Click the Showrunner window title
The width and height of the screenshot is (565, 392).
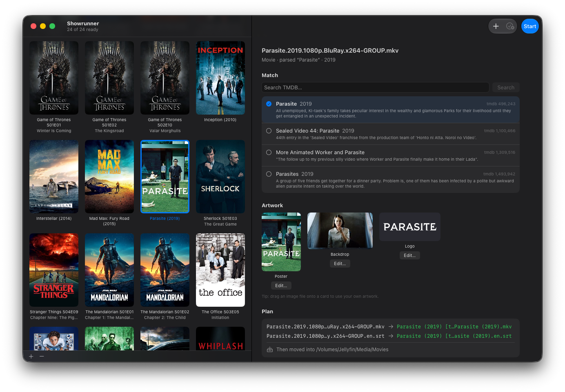point(83,23)
